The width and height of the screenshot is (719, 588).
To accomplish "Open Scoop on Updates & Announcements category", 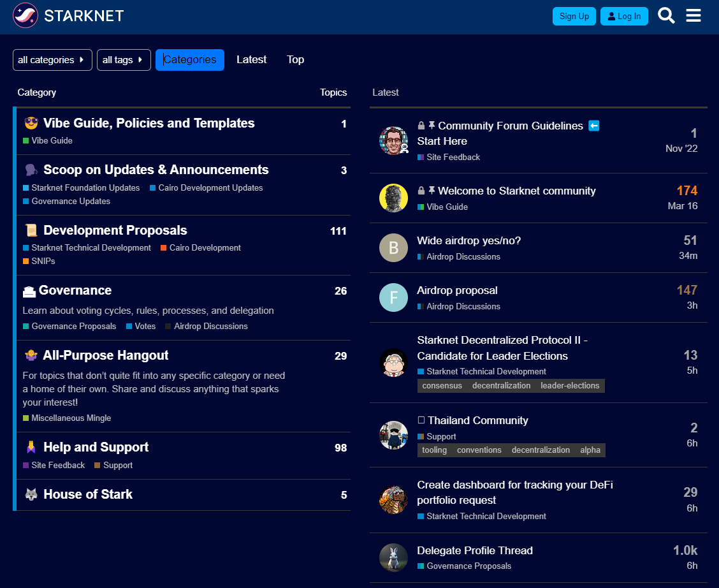I will coord(156,170).
